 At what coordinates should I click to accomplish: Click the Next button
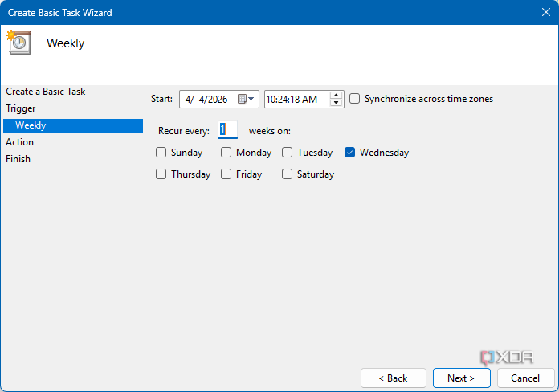(x=461, y=378)
